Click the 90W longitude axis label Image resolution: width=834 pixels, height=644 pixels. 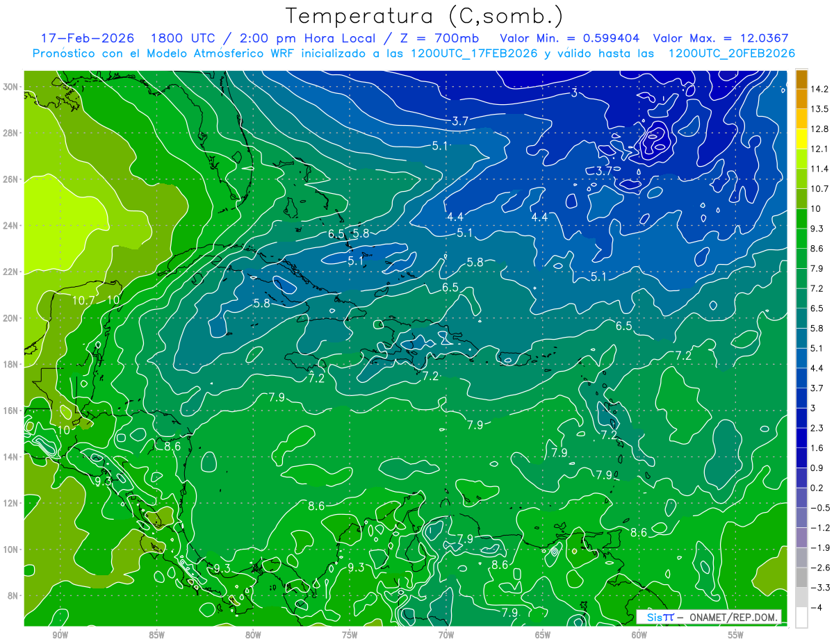click(60, 634)
